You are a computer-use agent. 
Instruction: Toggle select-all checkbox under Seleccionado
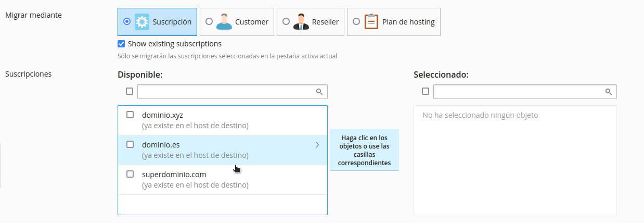426,91
